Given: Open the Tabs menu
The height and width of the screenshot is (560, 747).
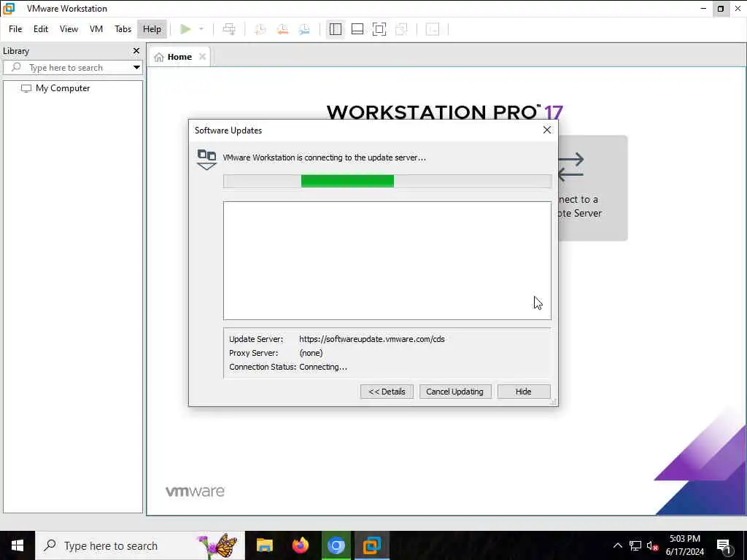Looking at the screenshot, I should tap(123, 29).
